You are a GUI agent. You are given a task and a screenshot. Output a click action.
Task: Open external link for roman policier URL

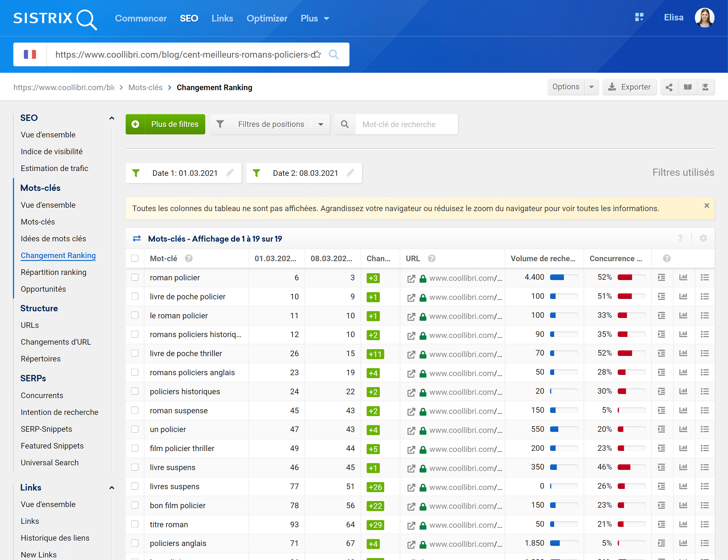point(411,279)
